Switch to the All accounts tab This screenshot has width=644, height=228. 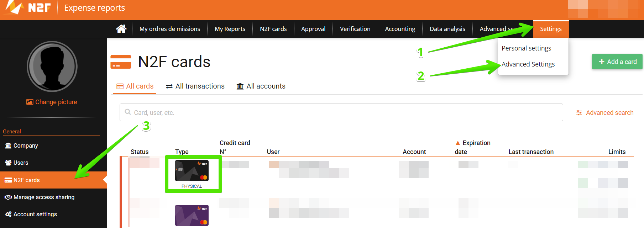[x=261, y=86]
